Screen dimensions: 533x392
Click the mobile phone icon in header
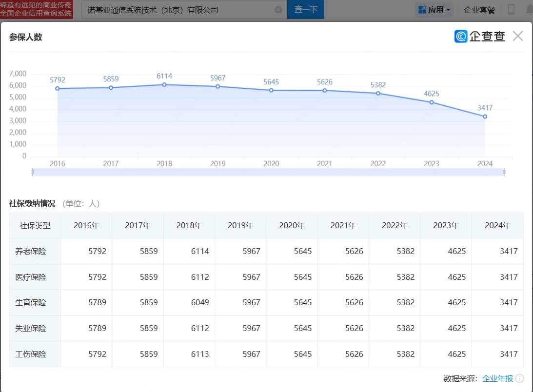pos(511,10)
